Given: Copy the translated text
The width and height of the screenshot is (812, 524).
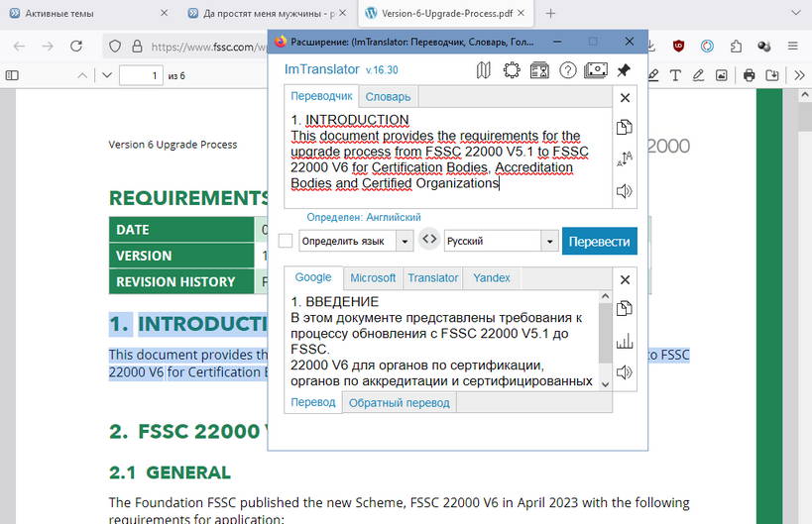Looking at the screenshot, I should pos(625,309).
